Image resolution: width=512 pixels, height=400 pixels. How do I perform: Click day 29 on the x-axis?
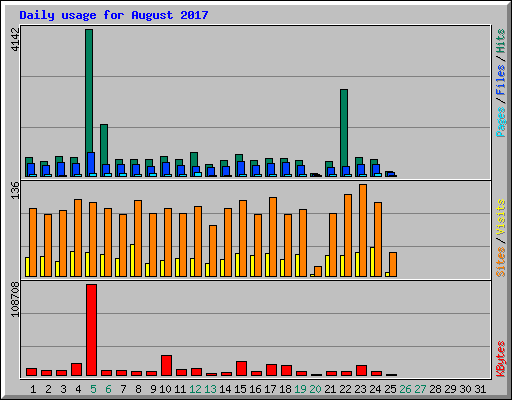coord(450,389)
